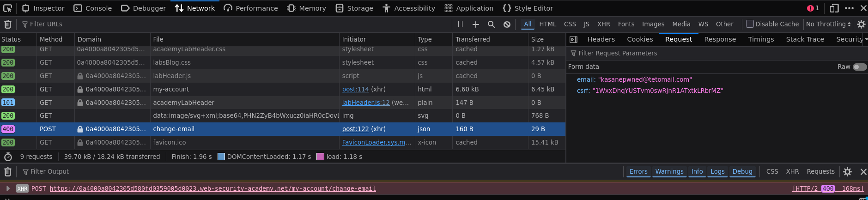Filter requests by Fonts
Image resolution: width=868 pixels, height=200 pixels.
coord(626,24)
